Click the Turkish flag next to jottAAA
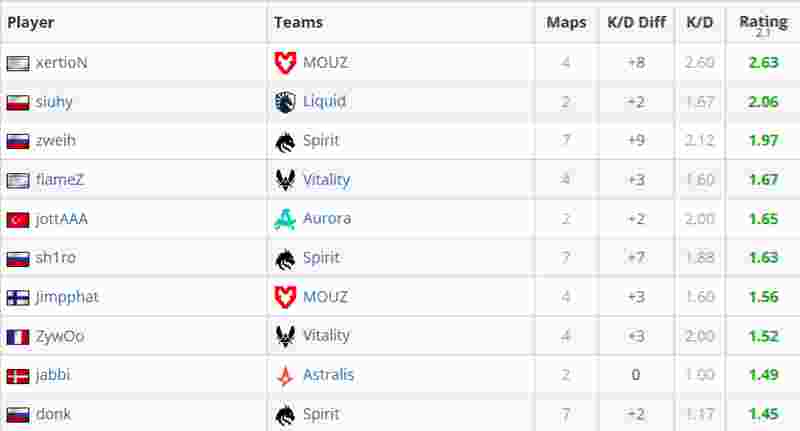This screenshot has height=431, width=800. [x=18, y=220]
